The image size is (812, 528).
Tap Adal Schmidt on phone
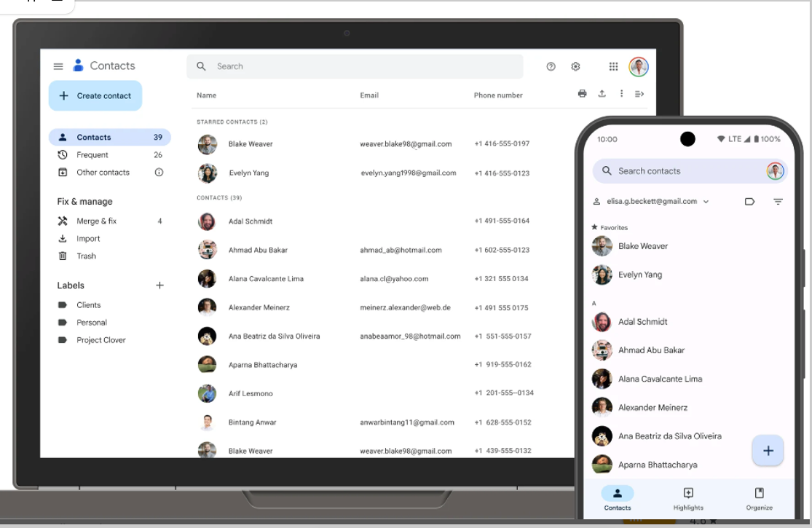point(689,321)
